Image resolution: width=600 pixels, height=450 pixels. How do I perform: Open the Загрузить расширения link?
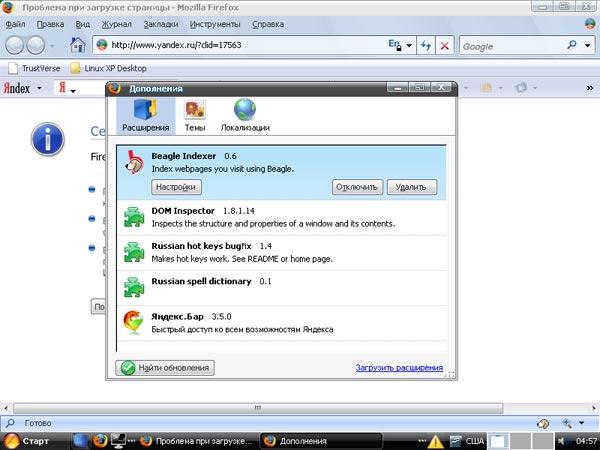(x=399, y=368)
